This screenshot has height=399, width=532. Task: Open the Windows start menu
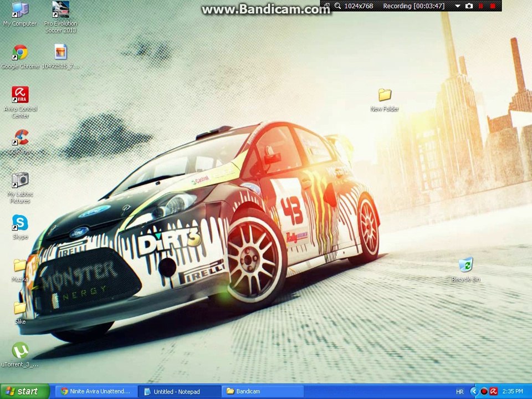click(25, 391)
